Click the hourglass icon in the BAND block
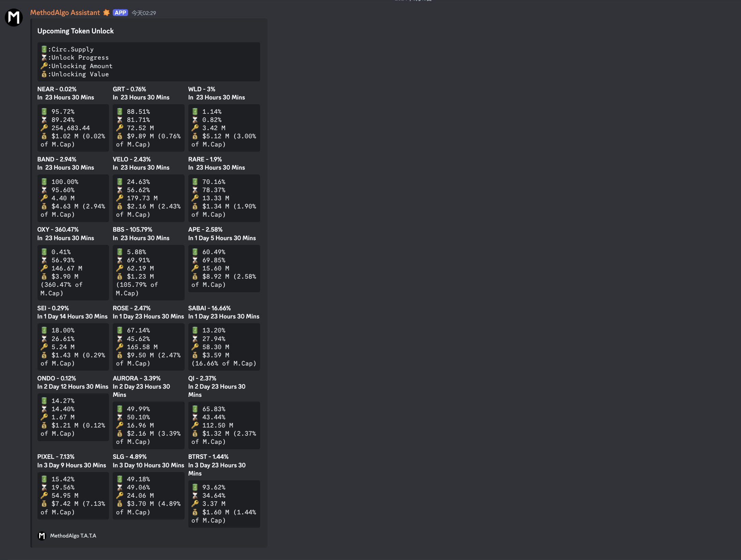This screenshot has width=741, height=560. [44, 190]
